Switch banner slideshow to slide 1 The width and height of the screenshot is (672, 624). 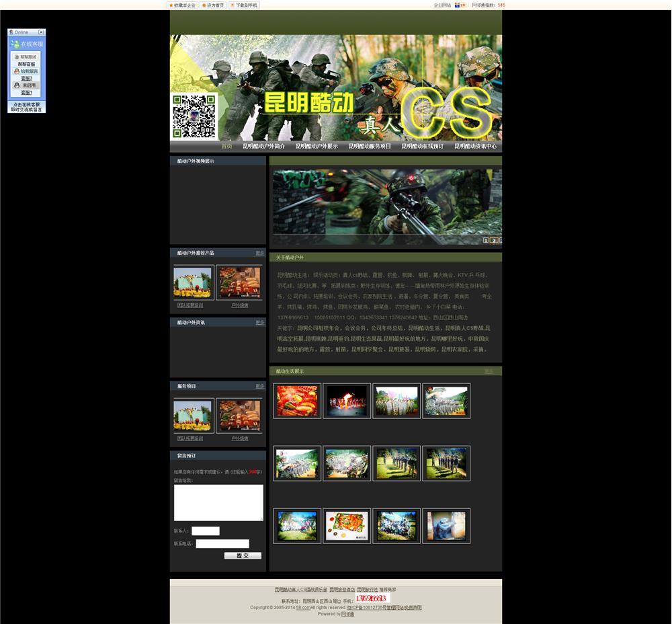pyautogui.click(x=486, y=240)
